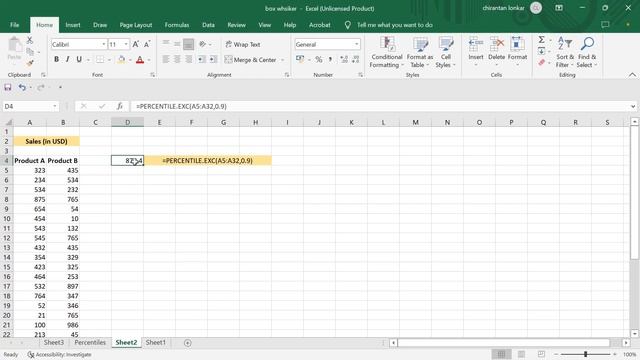Open the Cell Styles dropdown
Screen dimensions: 640x360
coord(445,52)
